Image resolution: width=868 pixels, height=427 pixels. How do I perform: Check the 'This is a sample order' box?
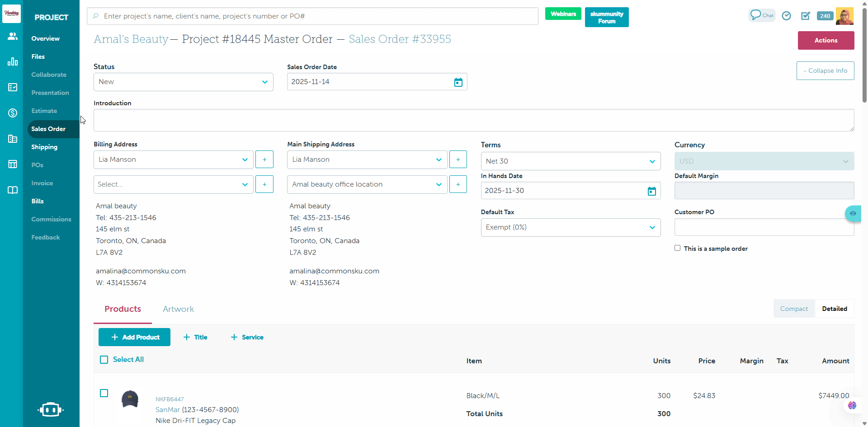(677, 248)
